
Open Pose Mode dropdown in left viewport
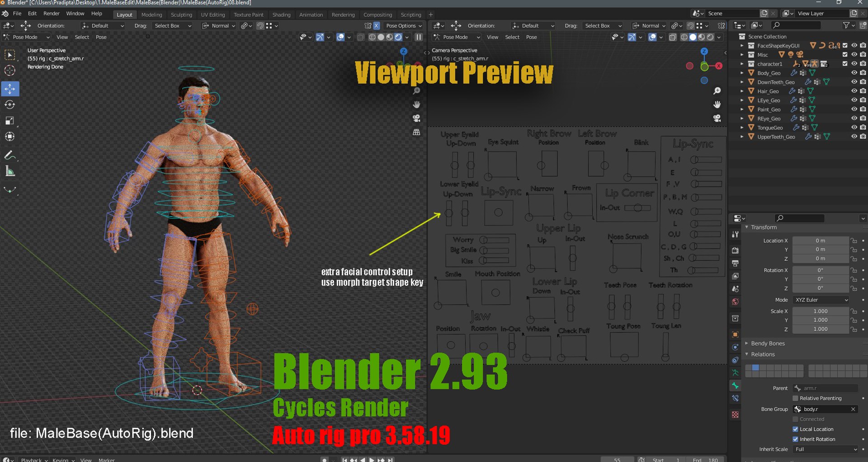click(x=27, y=37)
